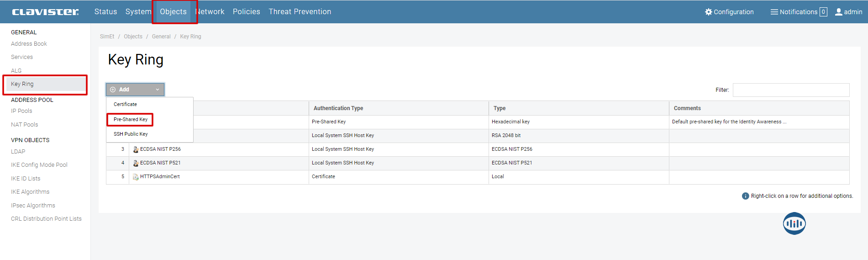Go to Address Book in sidebar
868x260 pixels.
29,44
